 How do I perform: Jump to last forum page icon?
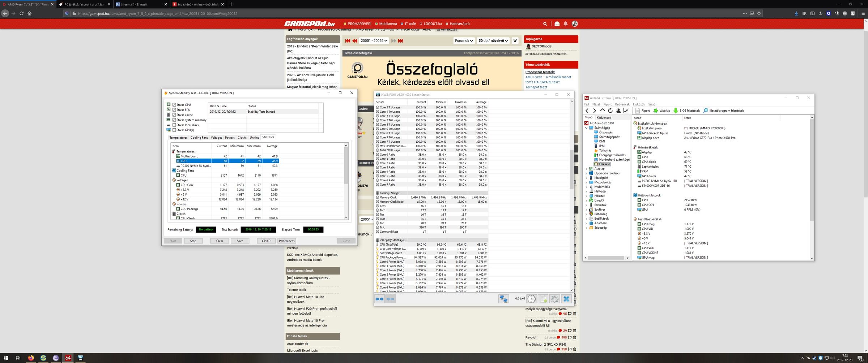(x=400, y=41)
